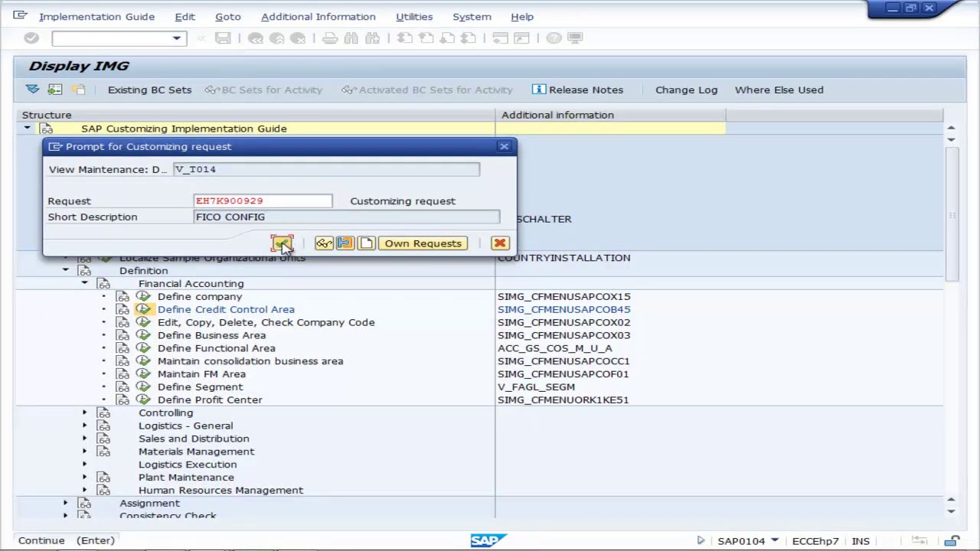This screenshot has width=980, height=551.
Task: Go to first page using toolbar icon
Action: point(405,38)
